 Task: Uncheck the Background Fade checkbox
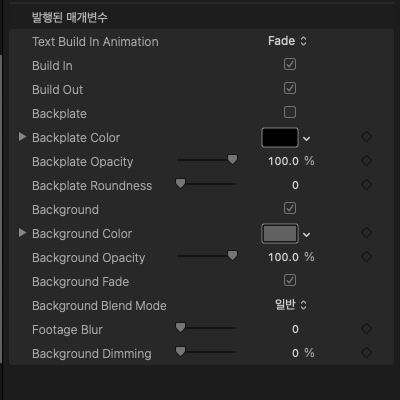click(x=290, y=280)
